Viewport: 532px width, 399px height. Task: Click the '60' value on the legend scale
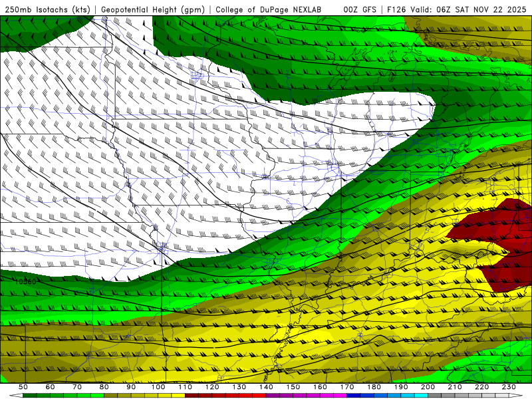tap(50, 387)
